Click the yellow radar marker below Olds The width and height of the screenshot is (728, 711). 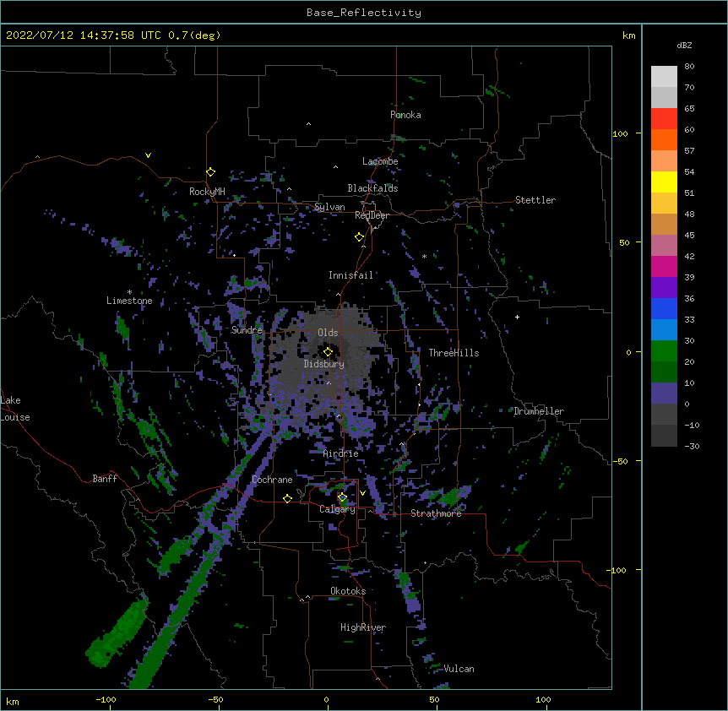click(x=328, y=352)
